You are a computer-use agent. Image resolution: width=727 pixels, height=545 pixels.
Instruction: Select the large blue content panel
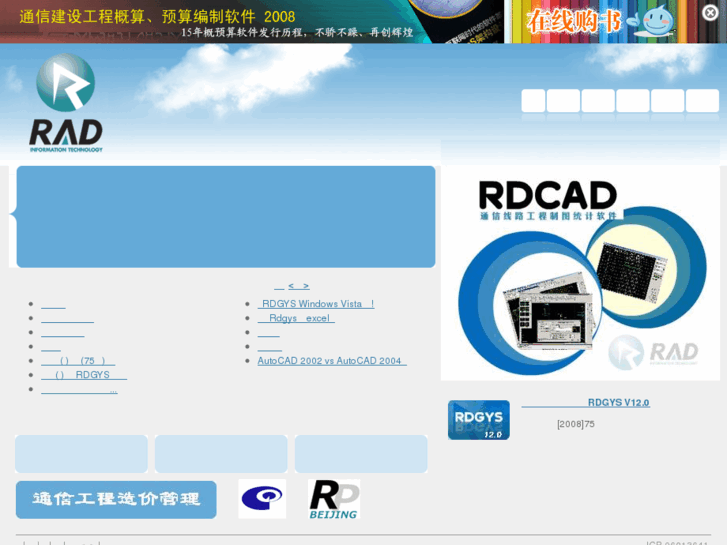pyautogui.click(x=226, y=217)
